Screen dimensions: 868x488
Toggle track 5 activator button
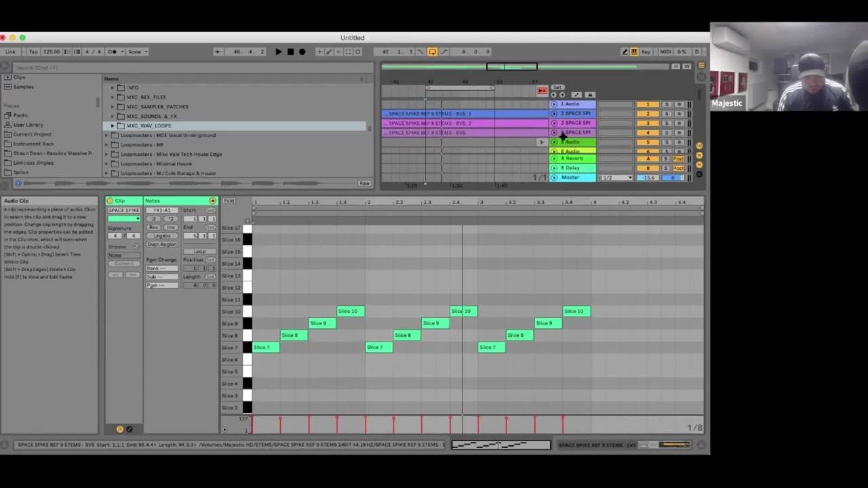point(648,142)
